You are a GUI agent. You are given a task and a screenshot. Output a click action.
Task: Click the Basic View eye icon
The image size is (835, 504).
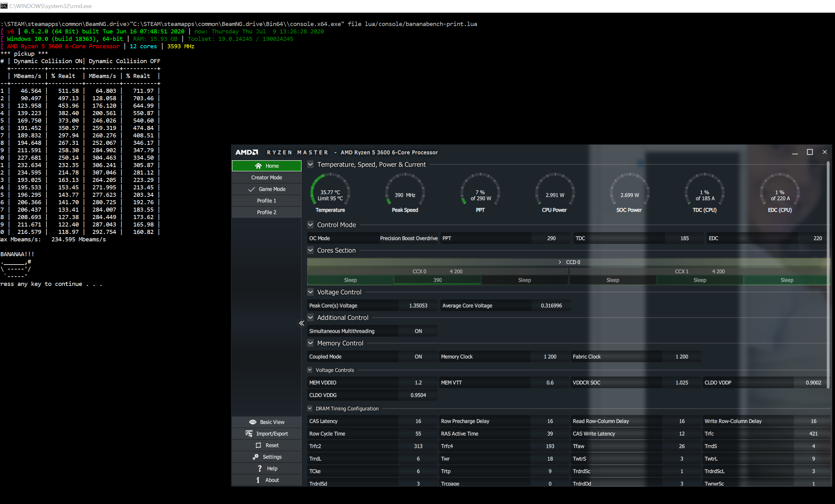252,422
